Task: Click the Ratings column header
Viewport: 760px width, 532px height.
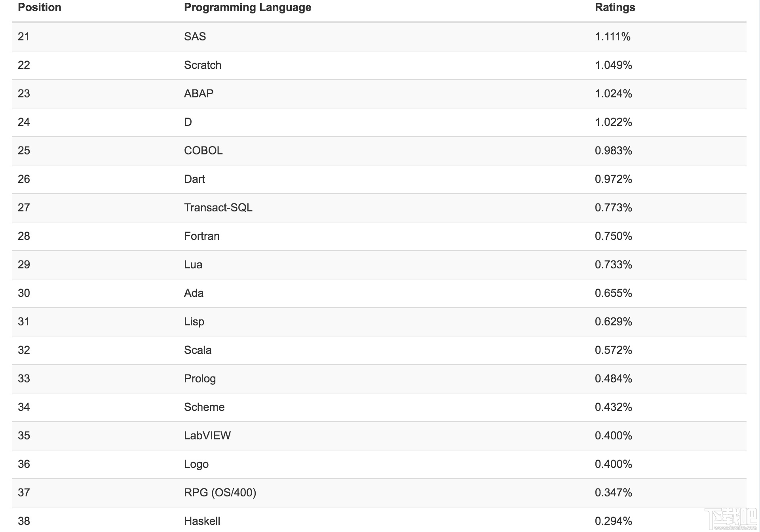Action: pyautogui.click(x=615, y=8)
